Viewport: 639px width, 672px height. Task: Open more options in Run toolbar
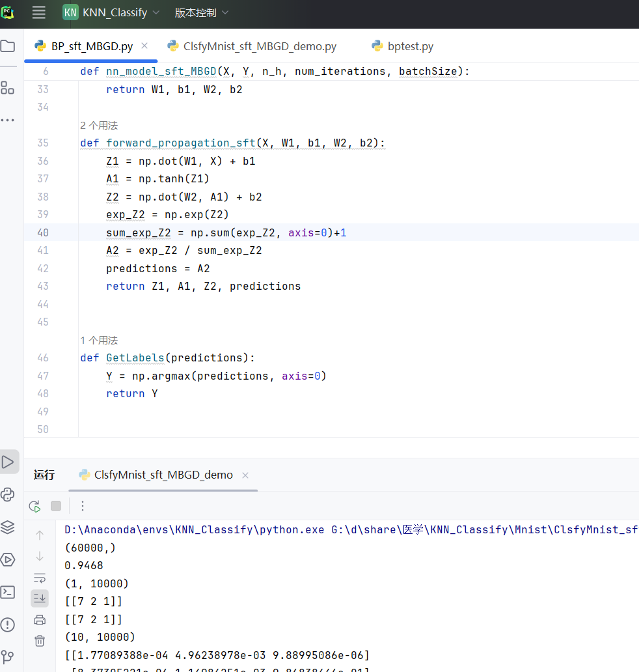tap(83, 507)
